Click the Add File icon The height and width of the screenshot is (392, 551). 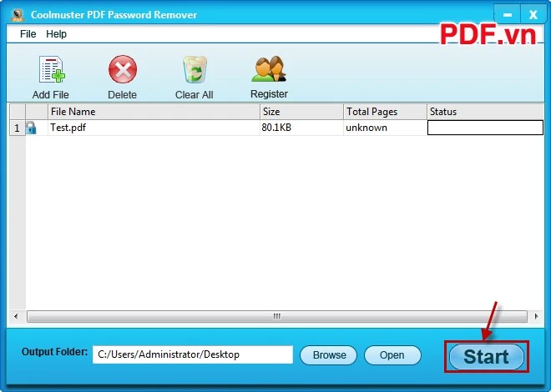pos(52,69)
